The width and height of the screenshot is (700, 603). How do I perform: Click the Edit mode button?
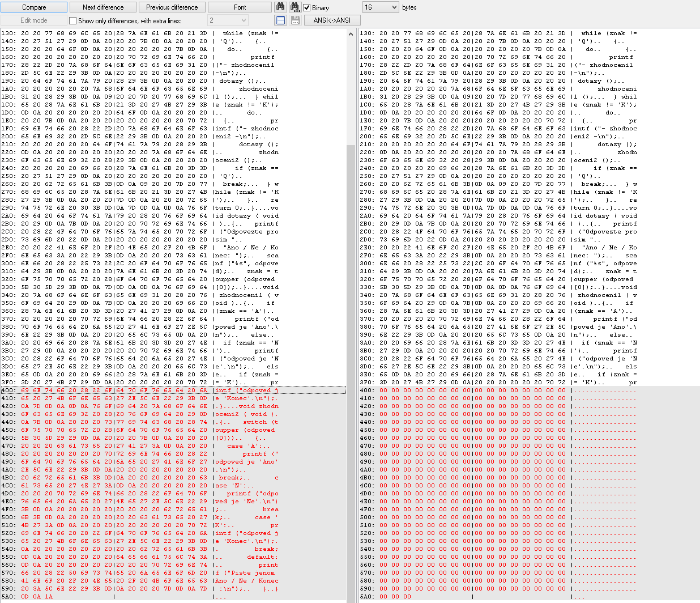pos(34,20)
